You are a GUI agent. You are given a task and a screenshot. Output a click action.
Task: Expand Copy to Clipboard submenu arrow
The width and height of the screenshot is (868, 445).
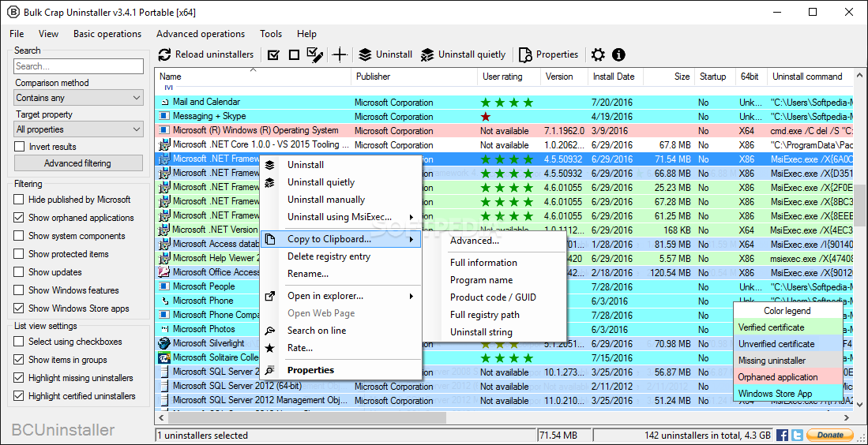coord(411,239)
